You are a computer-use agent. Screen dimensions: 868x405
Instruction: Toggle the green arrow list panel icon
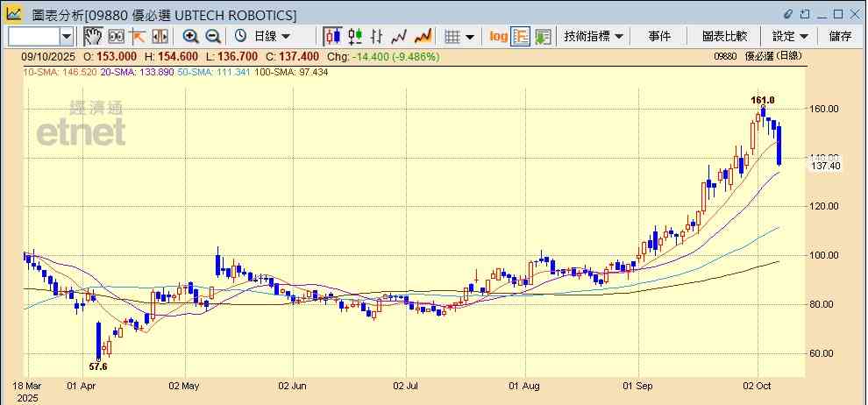(x=543, y=36)
